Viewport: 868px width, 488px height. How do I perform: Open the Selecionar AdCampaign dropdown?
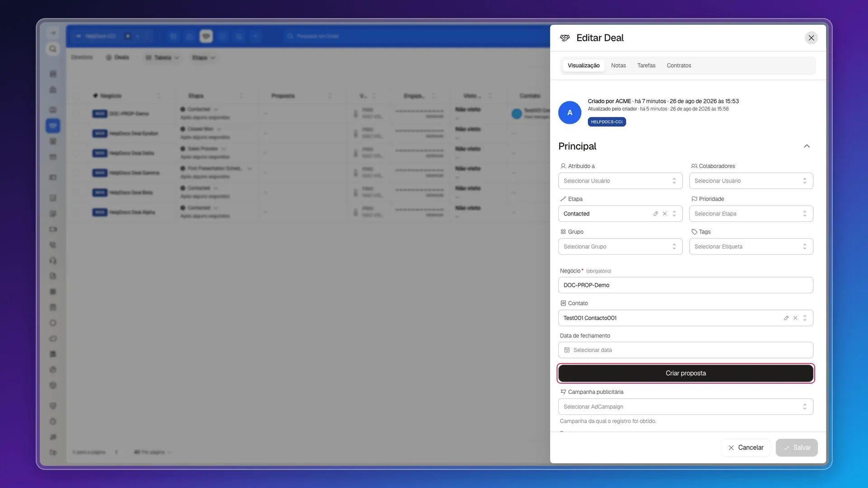[x=686, y=407]
